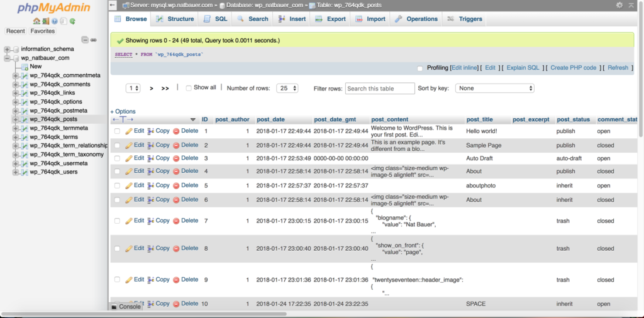Open the Insert tab
This screenshot has width=644, height=318.
pos(292,19)
